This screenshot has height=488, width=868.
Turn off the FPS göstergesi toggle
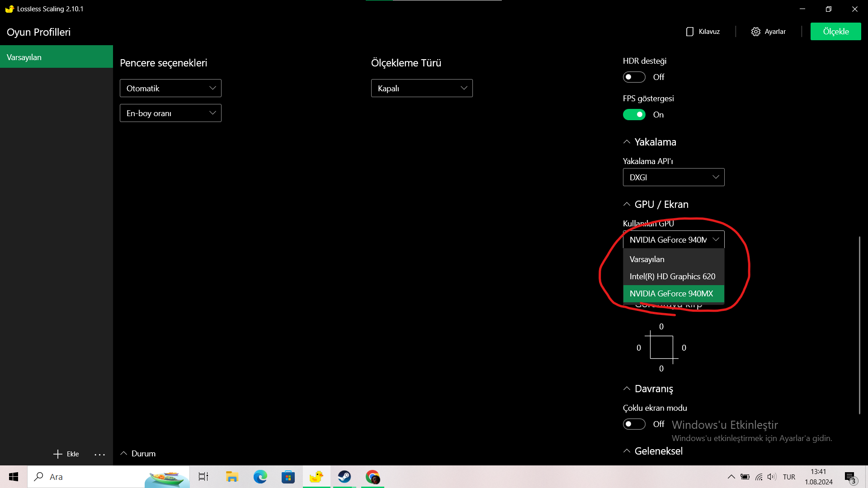(634, 115)
